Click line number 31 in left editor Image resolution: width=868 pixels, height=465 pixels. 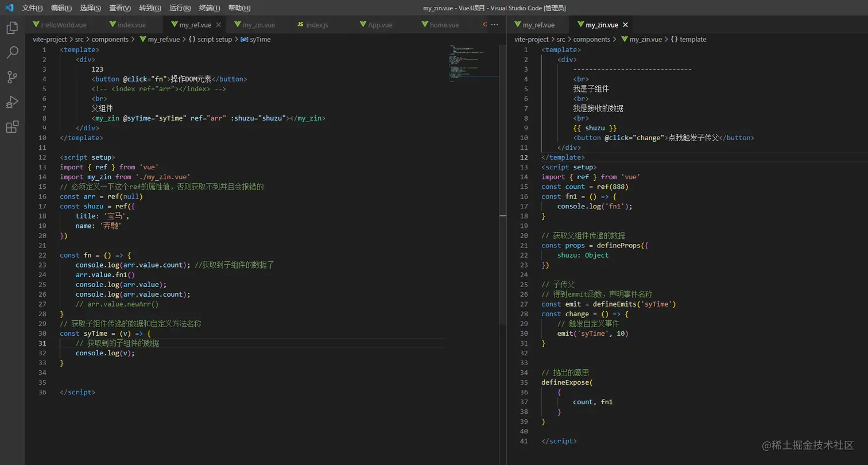pyautogui.click(x=42, y=343)
